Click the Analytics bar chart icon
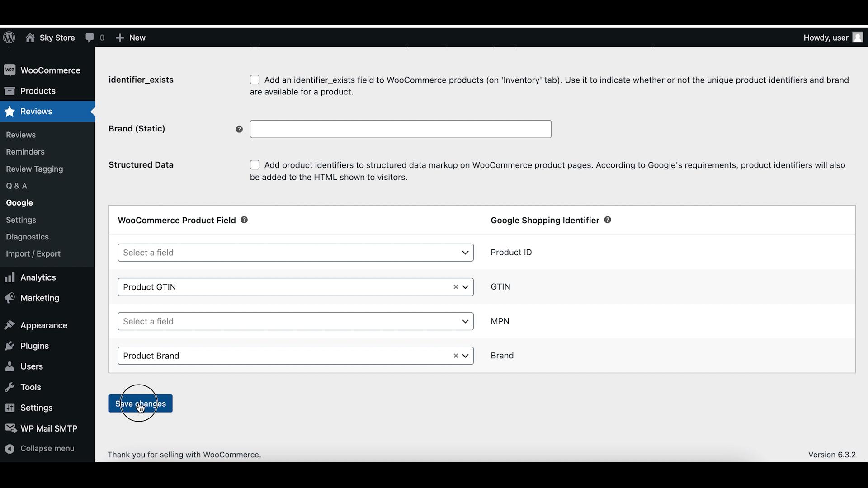This screenshot has height=488, width=868. point(9,277)
